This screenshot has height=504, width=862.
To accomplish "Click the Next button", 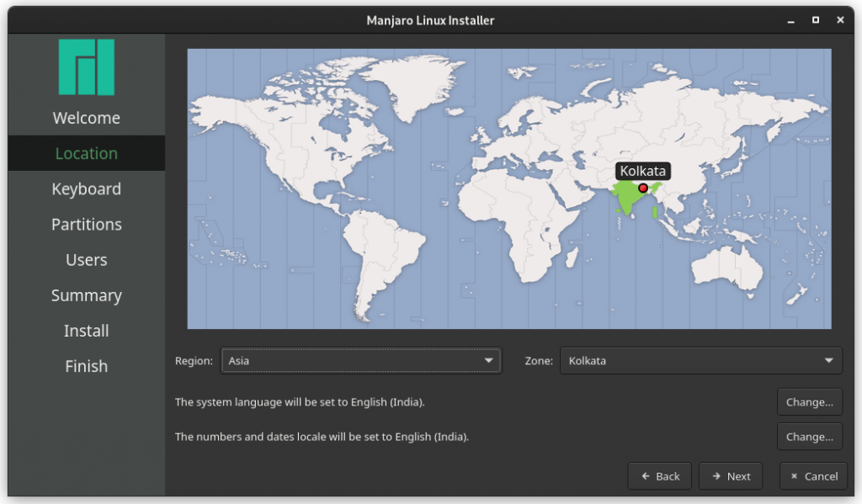I will (x=730, y=475).
